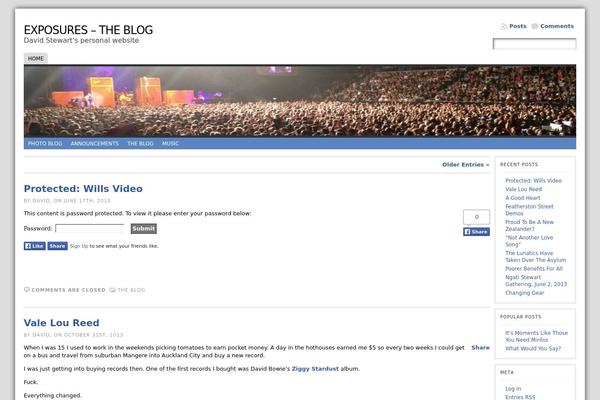Open The Lunatics Have Taken Over The Asylum
The image size is (600, 400).
[x=535, y=256]
